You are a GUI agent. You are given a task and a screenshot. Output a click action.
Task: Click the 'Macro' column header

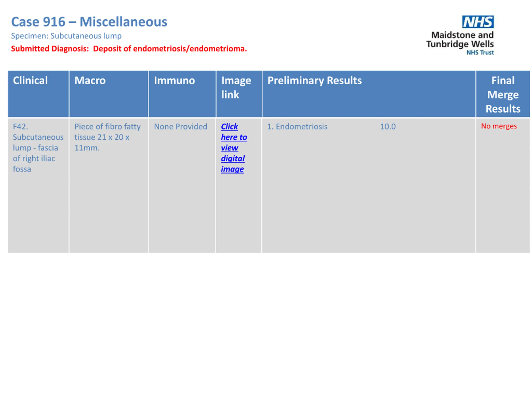[109, 94]
